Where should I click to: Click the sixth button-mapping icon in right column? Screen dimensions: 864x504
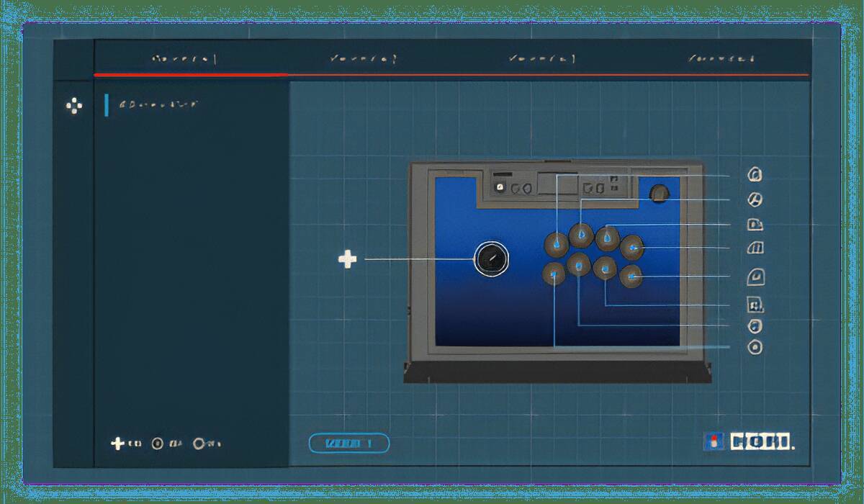pyautogui.click(x=755, y=305)
